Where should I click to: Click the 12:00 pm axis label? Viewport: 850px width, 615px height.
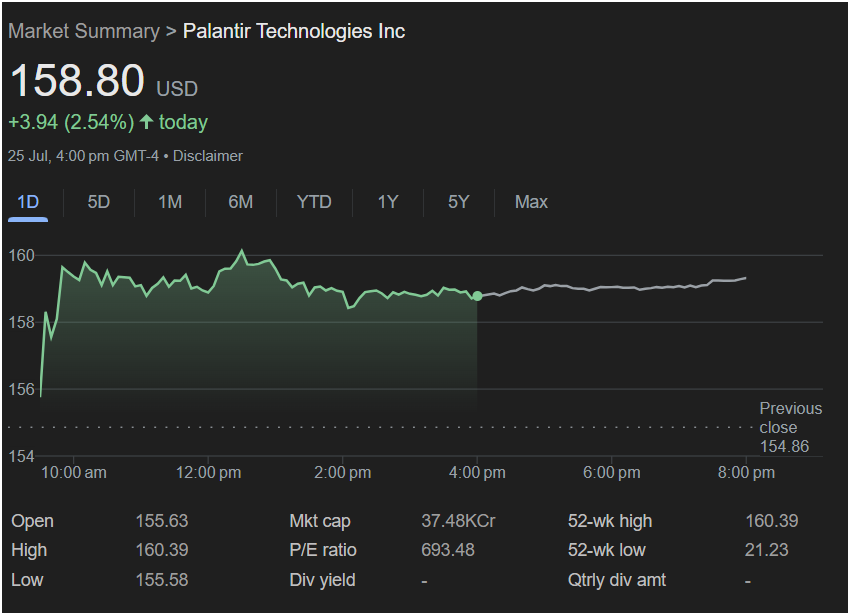[x=208, y=473]
